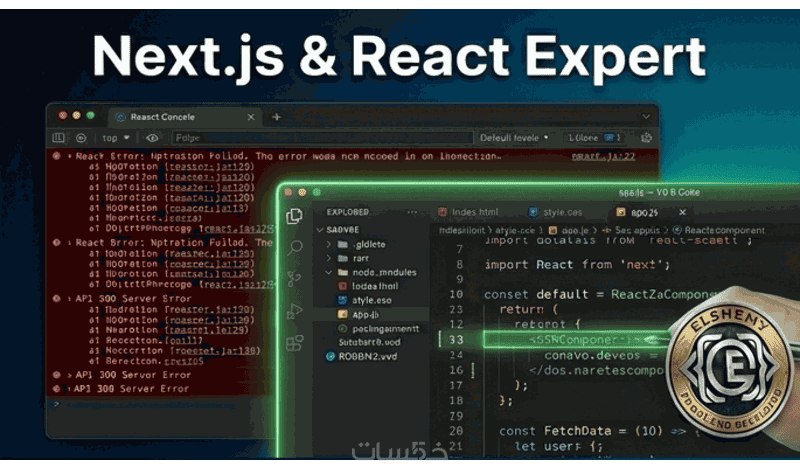
Task: Open the tab list chevron in console window
Action: coord(646,117)
